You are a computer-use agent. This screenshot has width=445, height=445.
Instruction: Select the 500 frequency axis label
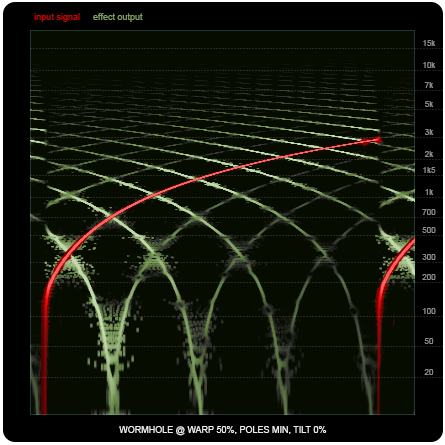[429, 230]
